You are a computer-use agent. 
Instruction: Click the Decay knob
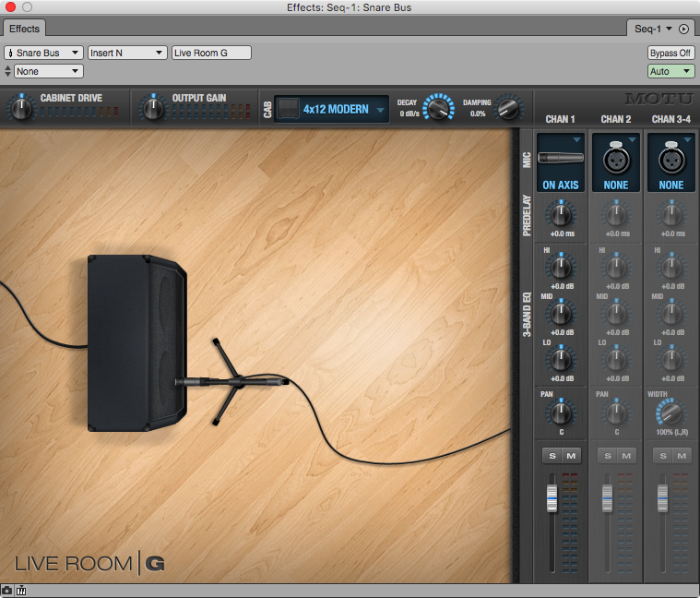click(x=438, y=107)
